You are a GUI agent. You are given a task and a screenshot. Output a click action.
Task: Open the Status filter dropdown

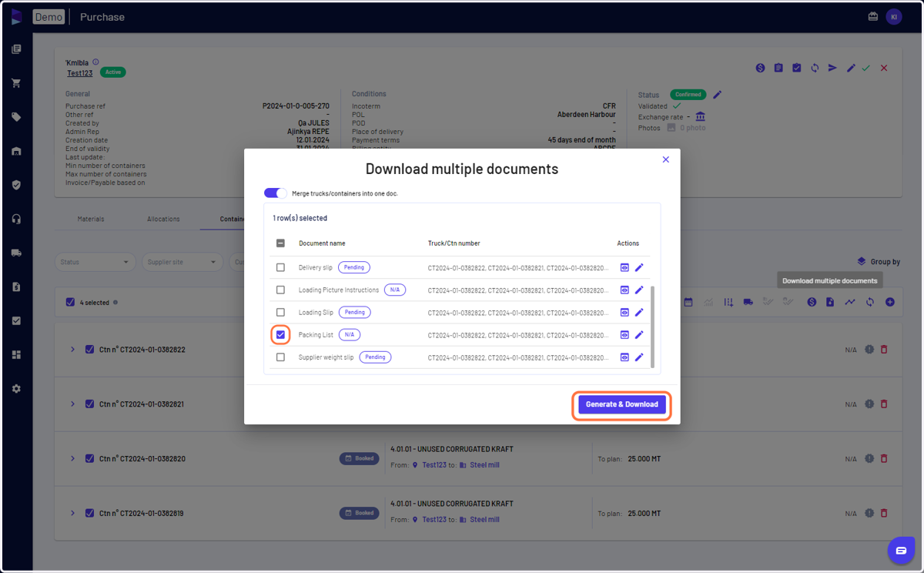coord(95,262)
